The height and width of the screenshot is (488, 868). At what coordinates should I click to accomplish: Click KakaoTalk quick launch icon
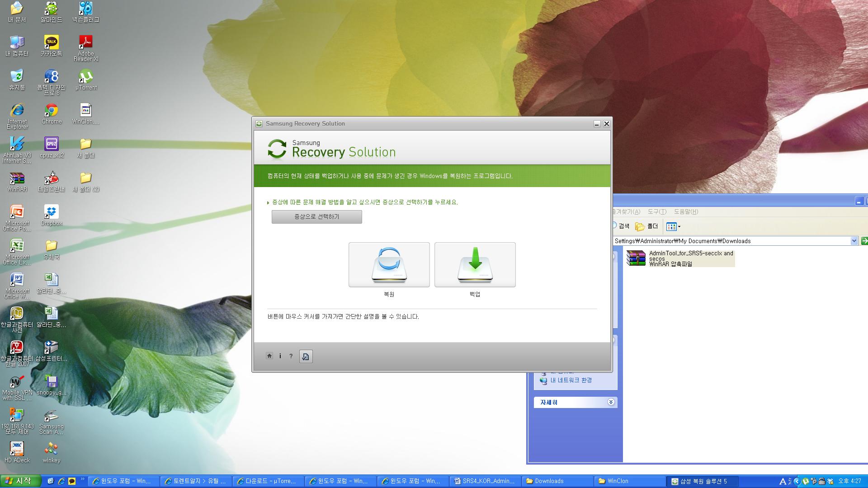click(71, 481)
